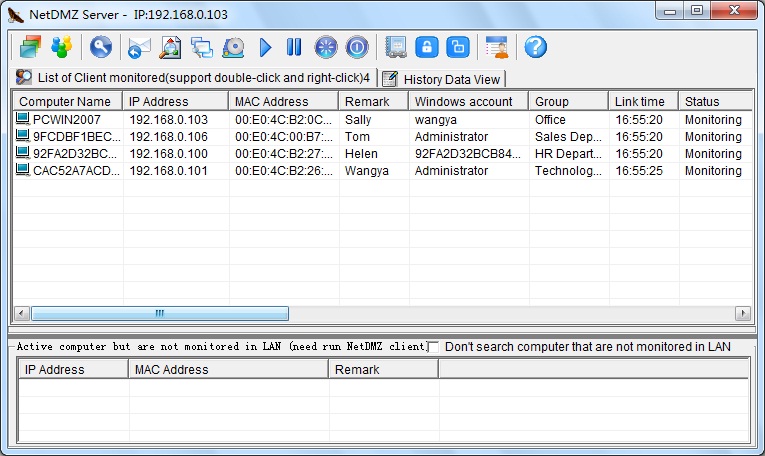Image resolution: width=765 pixels, height=456 pixels.
Task: Click the blue key password icon
Action: (101, 47)
